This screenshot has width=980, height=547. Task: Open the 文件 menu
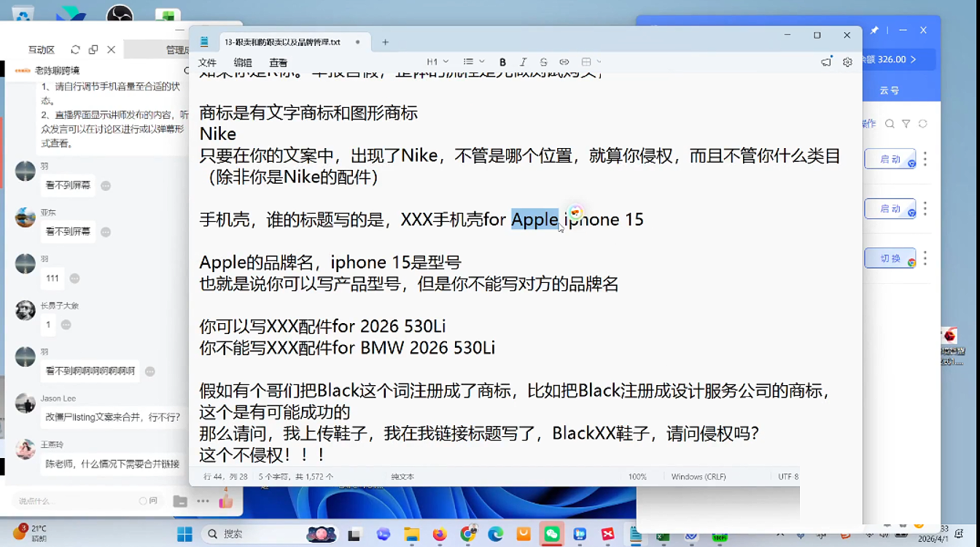click(208, 63)
